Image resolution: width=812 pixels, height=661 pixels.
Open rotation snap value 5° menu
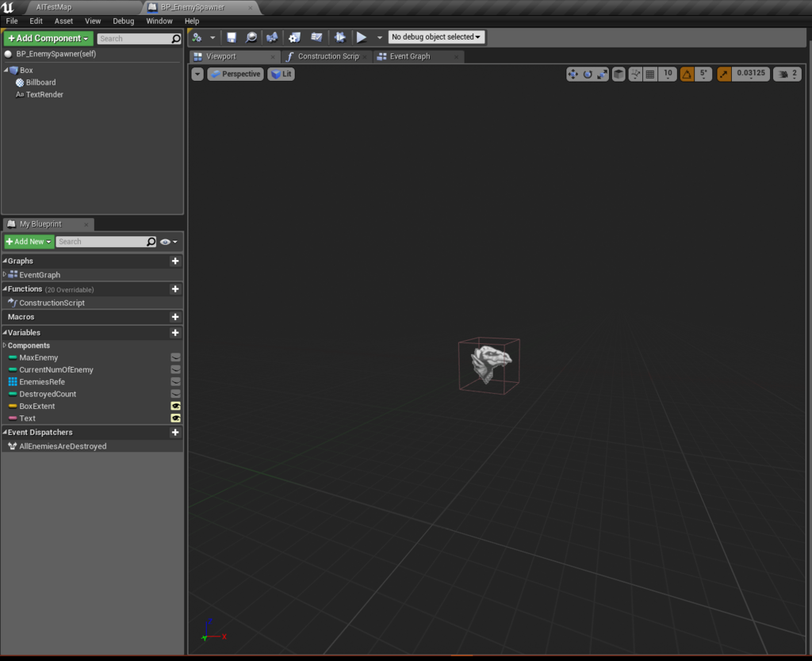703,74
